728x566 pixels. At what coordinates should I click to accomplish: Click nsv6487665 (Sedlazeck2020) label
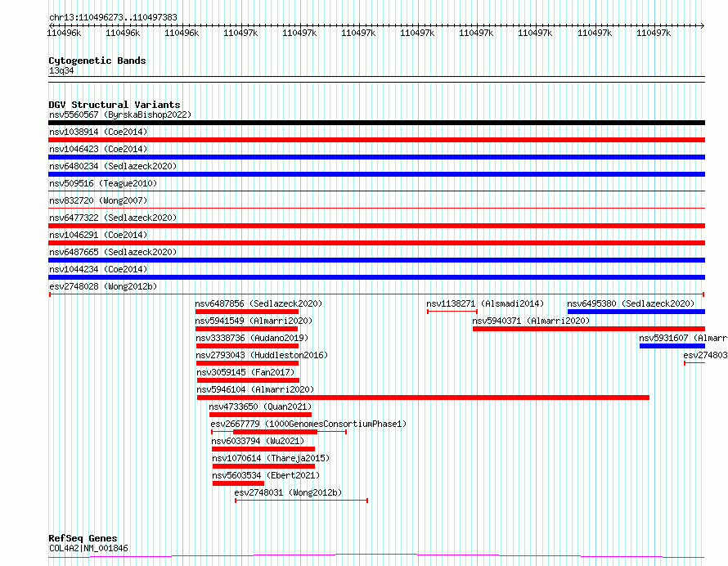(113, 252)
